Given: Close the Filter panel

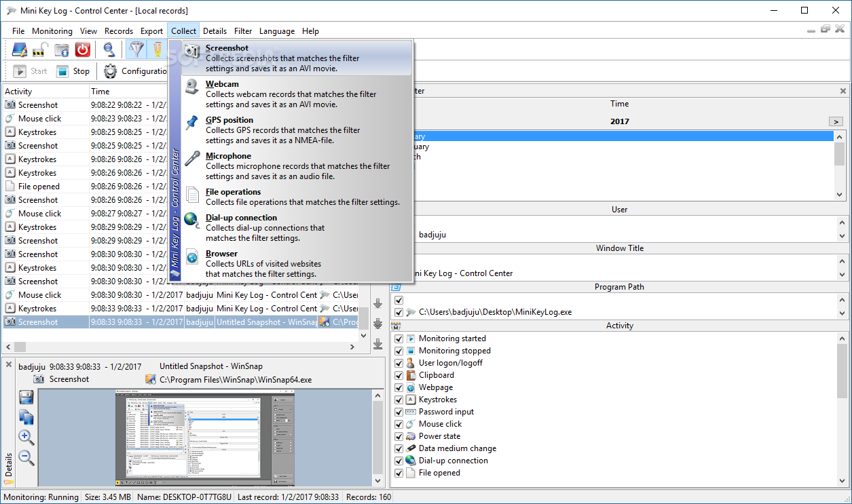Looking at the screenshot, I should [x=843, y=91].
